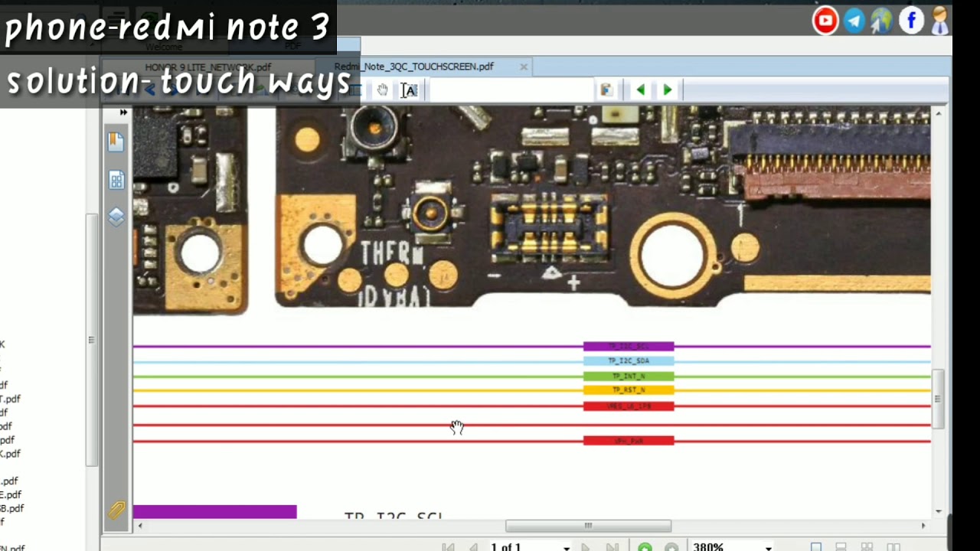The height and width of the screenshot is (551, 980).
Task: Click the horizontal scrollbar right arrow
Action: 923,526
